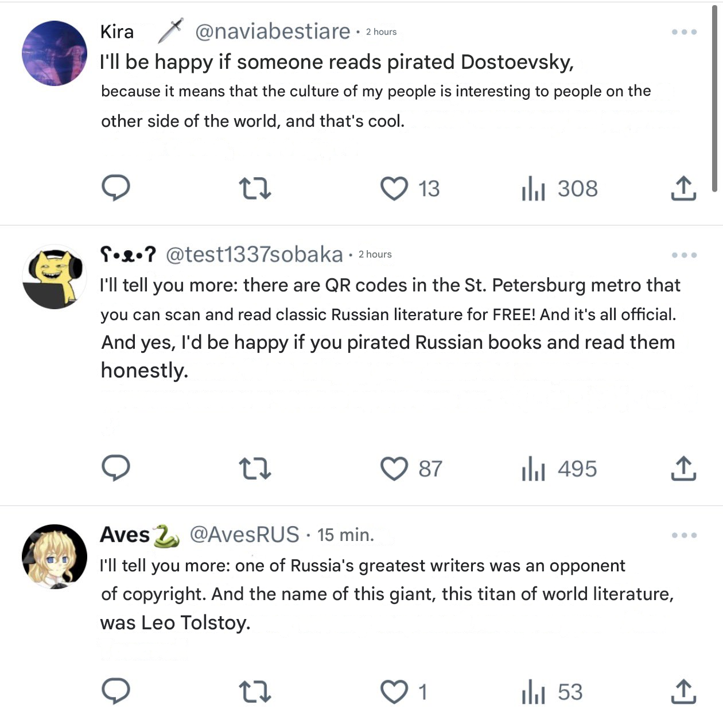Open more menu on test1337sobaka's tweet
The width and height of the screenshot is (723, 728).
click(x=684, y=255)
